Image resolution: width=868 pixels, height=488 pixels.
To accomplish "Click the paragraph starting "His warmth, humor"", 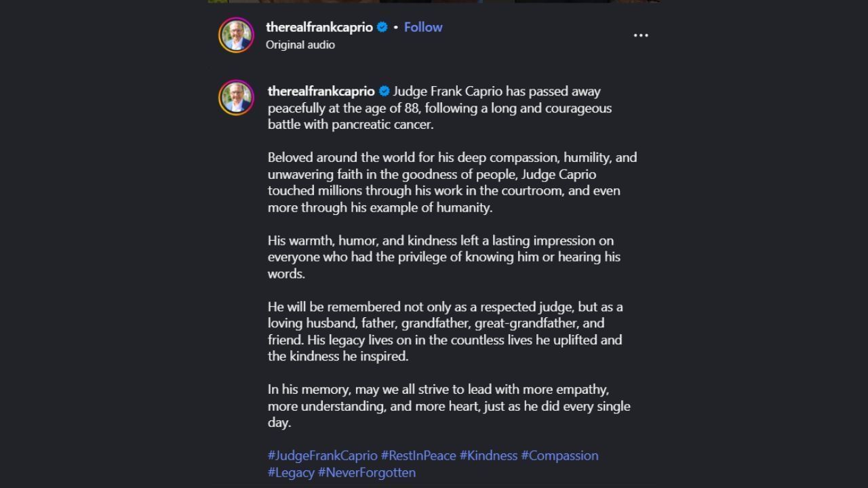I will click(x=444, y=257).
